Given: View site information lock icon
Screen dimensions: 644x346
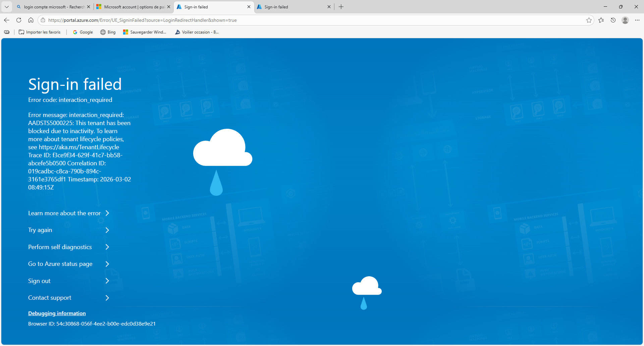Looking at the screenshot, I should click(x=43, y=20).
